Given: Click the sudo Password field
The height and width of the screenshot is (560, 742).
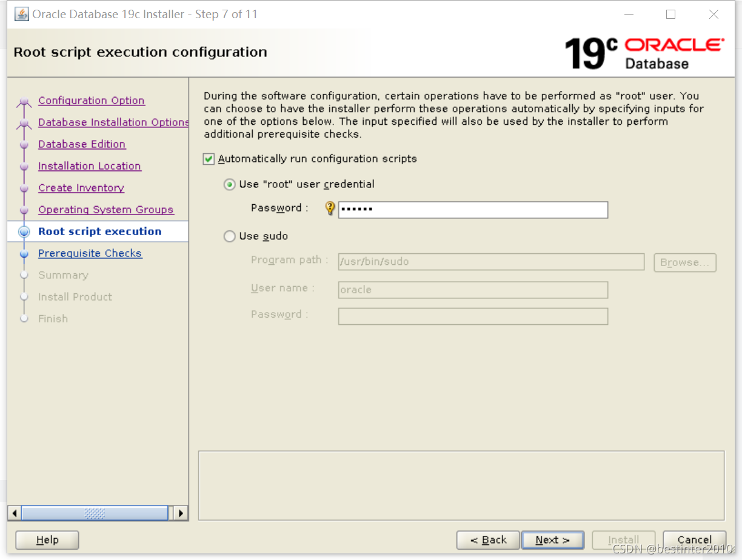Looking at the screenshot, I should point(473,316).
